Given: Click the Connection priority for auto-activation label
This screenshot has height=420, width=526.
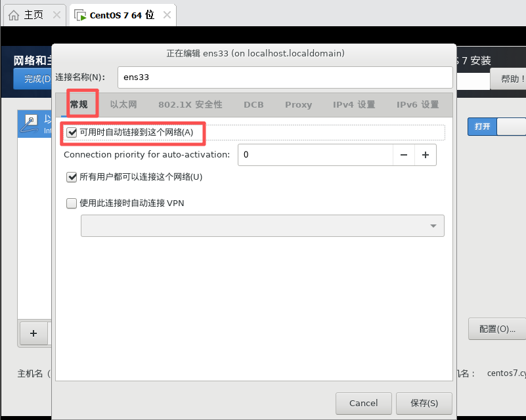Looking at the screenshot, I should point(147,155).
